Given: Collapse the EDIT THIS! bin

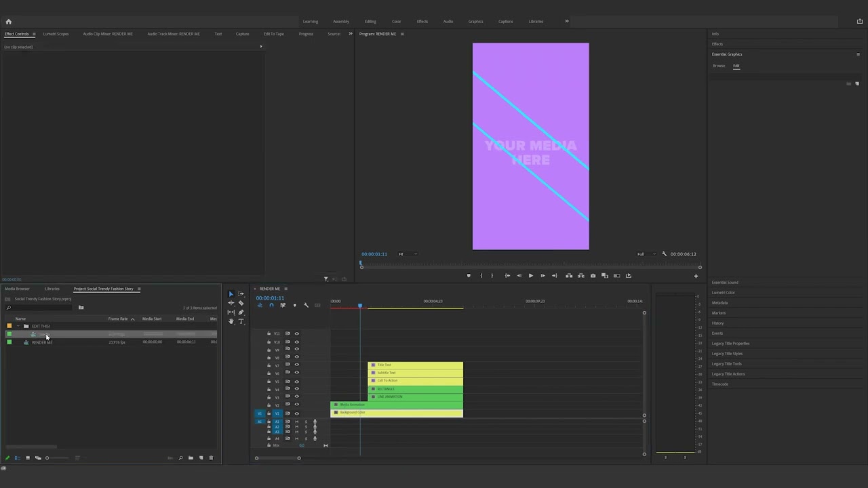Looking at the screenshot, I should pyautogui.click(x=18, y=326).
